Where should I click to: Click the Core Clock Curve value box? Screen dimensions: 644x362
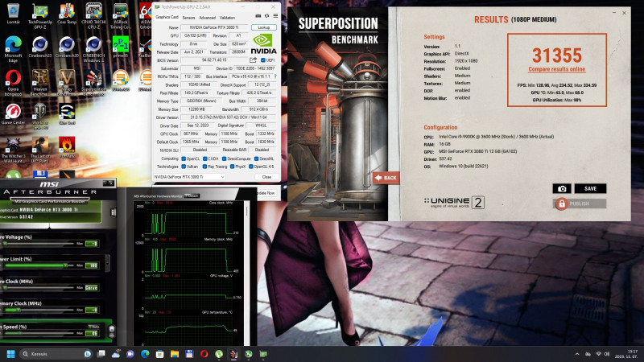(x=91, y=288)
